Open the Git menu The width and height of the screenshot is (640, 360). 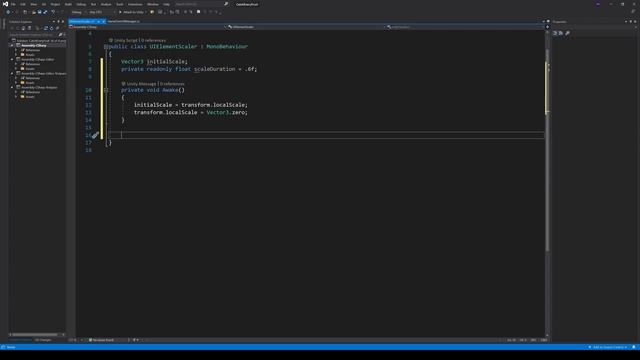pos(44,4)
